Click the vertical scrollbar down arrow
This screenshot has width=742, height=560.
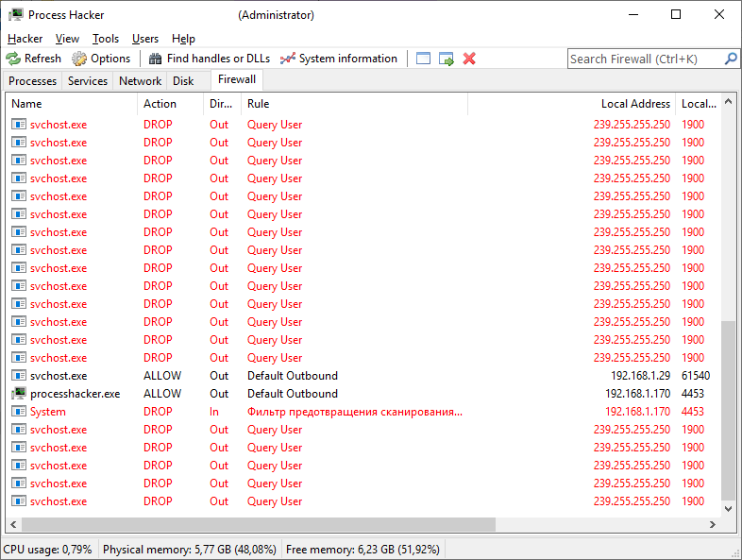tap(727, 509)
